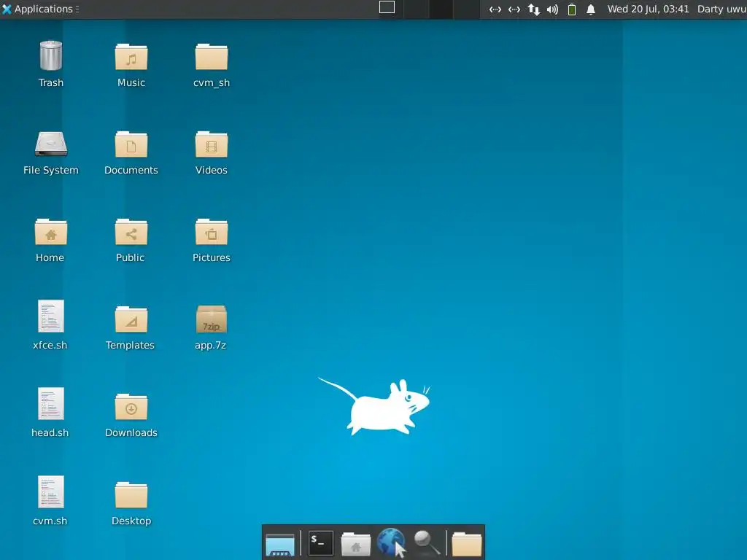Click the volume speaker icon in panel
This screenshot has height=560, width=747.
pyautogui.click(x=552, y=9)
